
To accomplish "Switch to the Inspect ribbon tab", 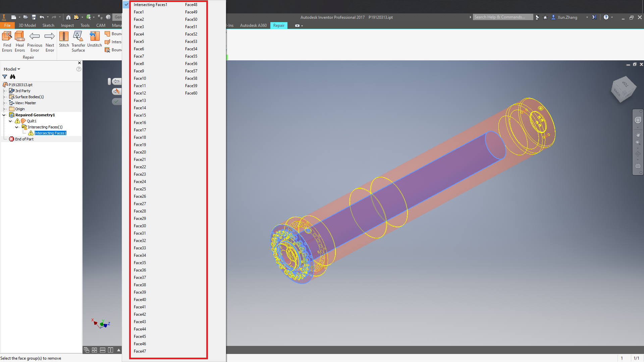I will pos(67,25).
